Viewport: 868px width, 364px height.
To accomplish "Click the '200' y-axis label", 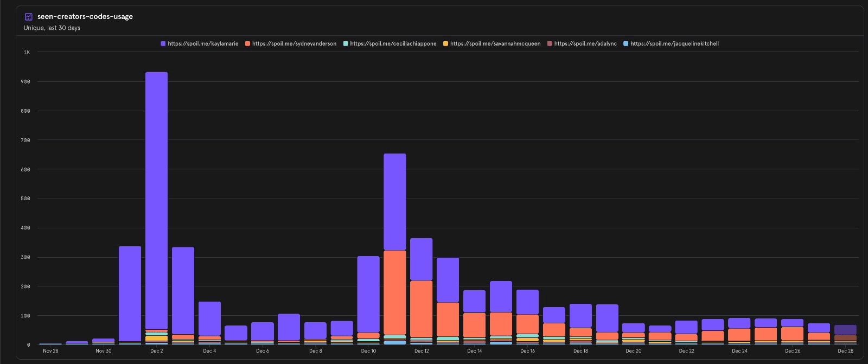I will 25,286.
